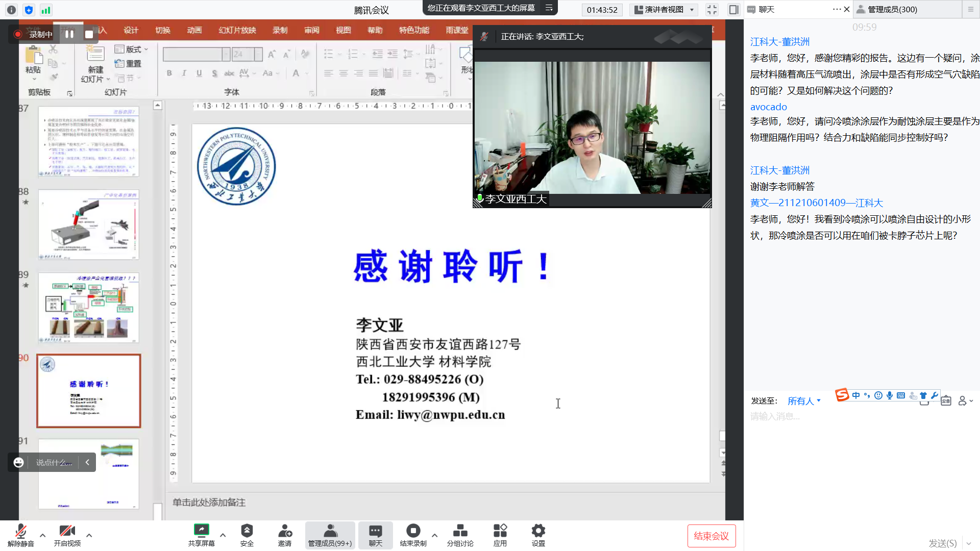Screen dimensions: 980x551
Task: Pause the ongoing recording
Action: (x=69, y=34)
